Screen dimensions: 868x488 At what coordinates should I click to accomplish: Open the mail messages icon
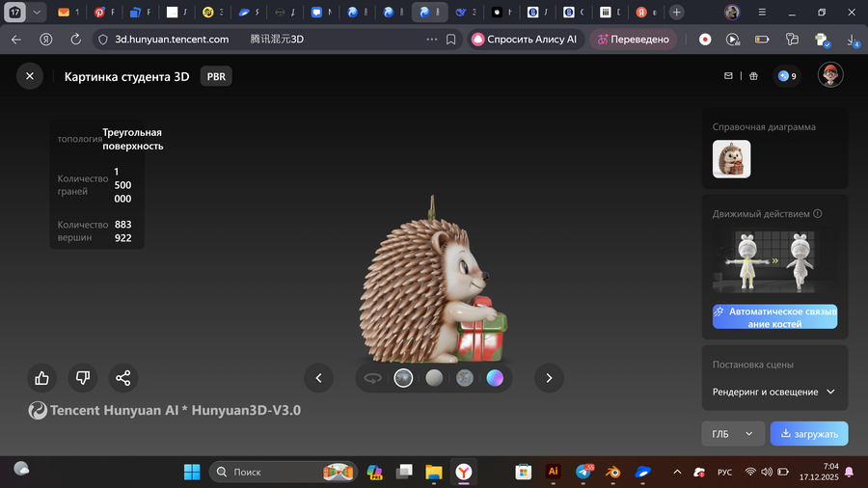click(729, 76)
